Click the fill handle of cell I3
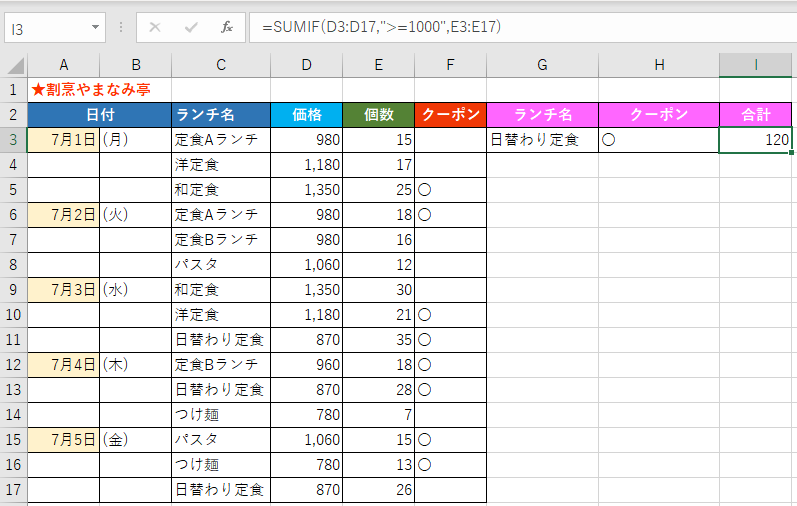This screenshot has height=506, width=797. (x=791, y=152)
